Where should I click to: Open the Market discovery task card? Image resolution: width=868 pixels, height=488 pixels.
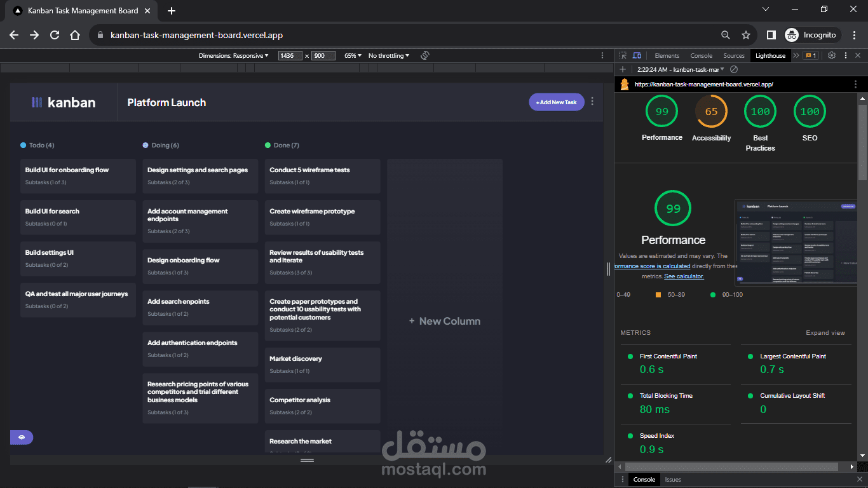322,365
